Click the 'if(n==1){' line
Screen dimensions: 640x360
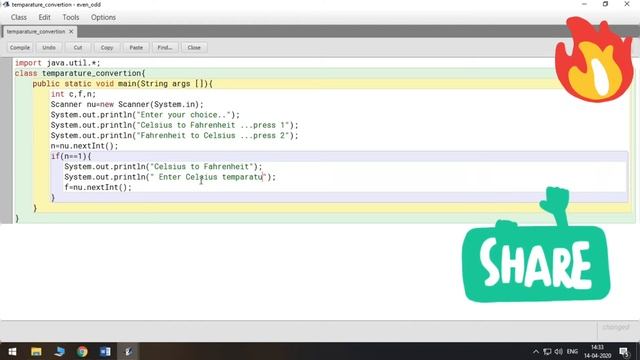(x=71, y=156)
